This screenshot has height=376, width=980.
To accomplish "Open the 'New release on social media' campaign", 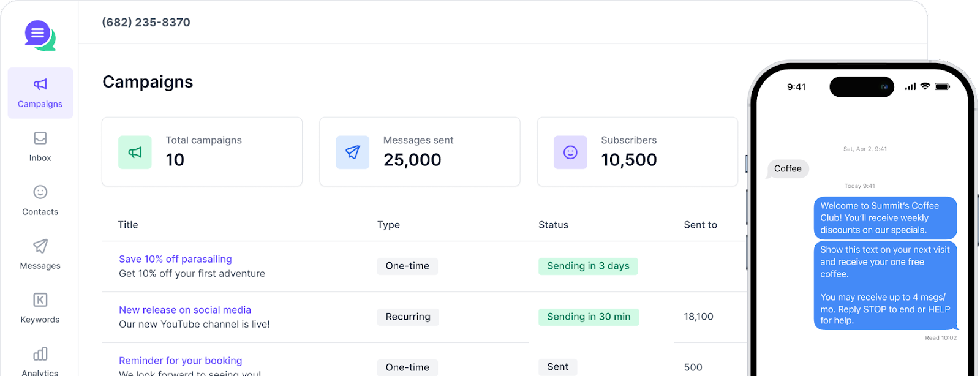I will click(184, 310).
